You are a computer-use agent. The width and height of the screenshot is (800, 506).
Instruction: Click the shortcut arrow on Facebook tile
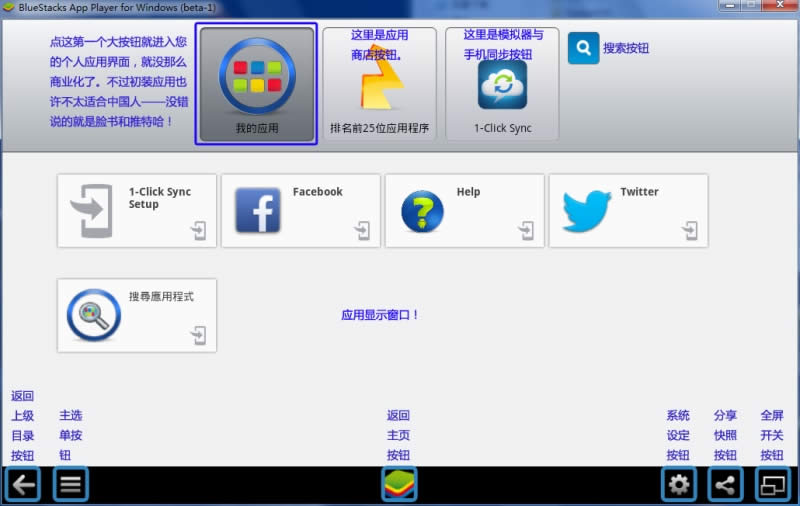point(362,231)
